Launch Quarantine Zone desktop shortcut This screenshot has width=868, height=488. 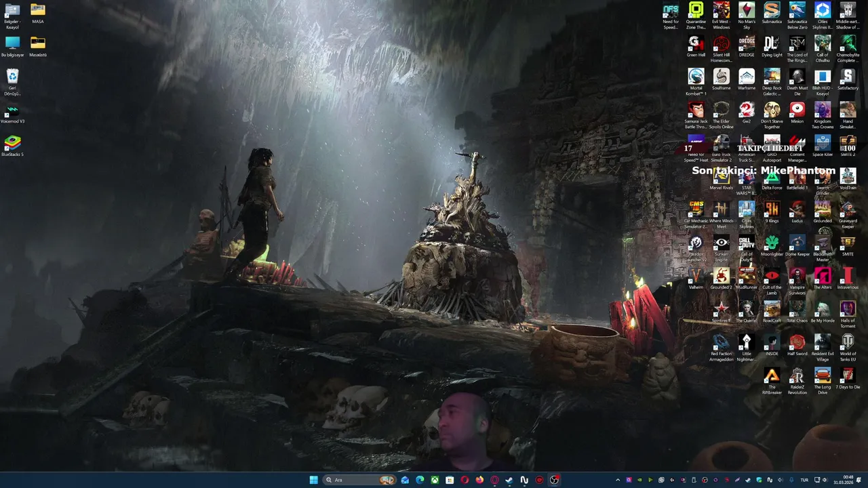pos(696,15)
